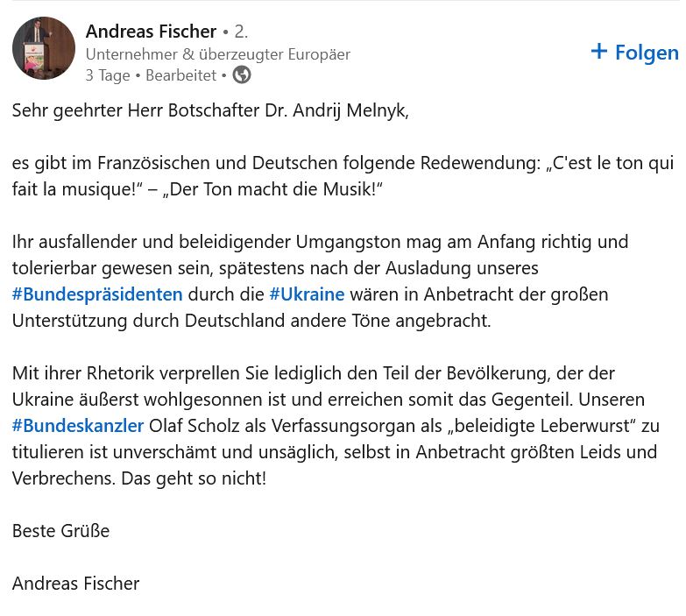Follow the author with Folgen
The image size is (686, 616).
[634, 53]
